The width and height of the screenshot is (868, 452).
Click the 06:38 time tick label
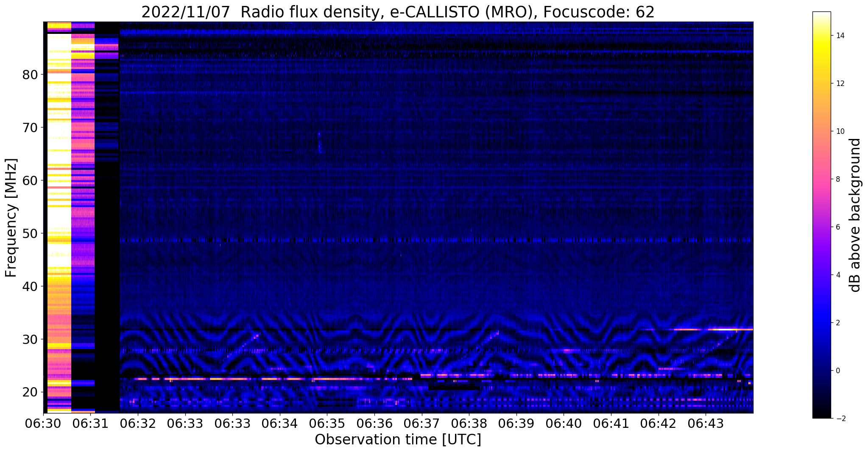(x=469, y=424)
